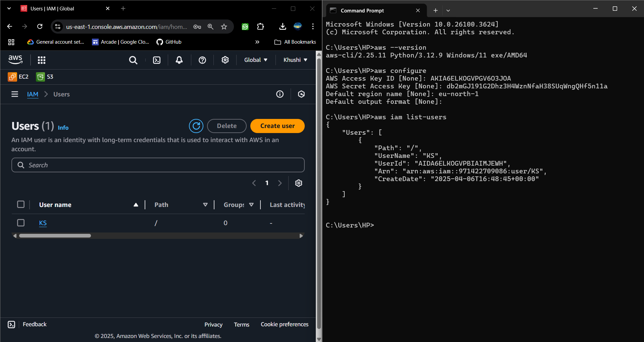This screenshot has width=644, height=342.
Task: Open General account settings bookmark
Action: point(56,42)
